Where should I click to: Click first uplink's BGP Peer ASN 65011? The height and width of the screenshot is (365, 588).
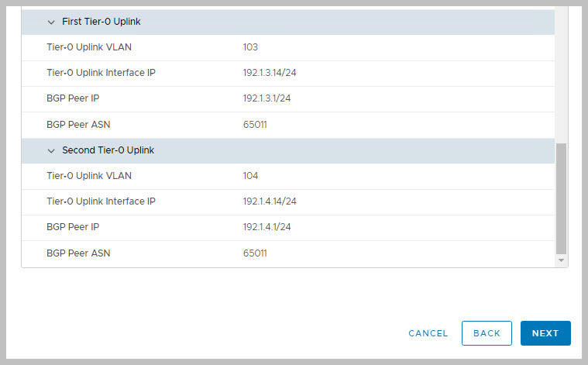[255, 124]
